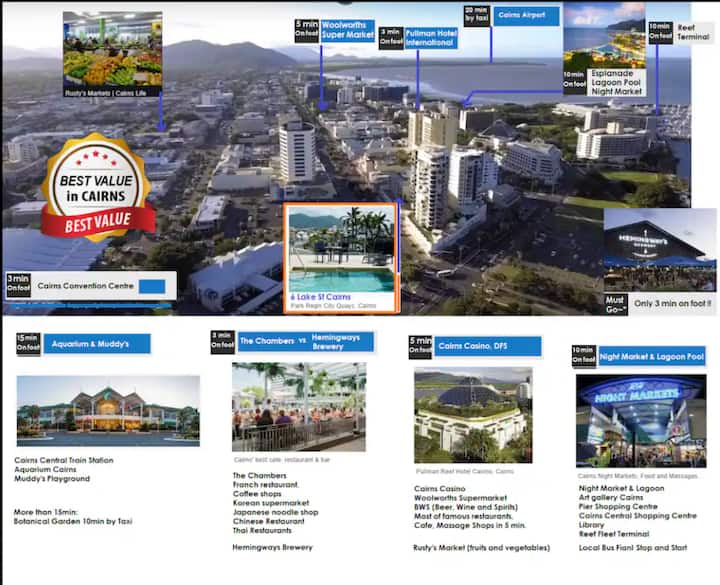Select the Aquarium & Muddy's blue header
Screen dimensions: 720x585
(97, 344)
